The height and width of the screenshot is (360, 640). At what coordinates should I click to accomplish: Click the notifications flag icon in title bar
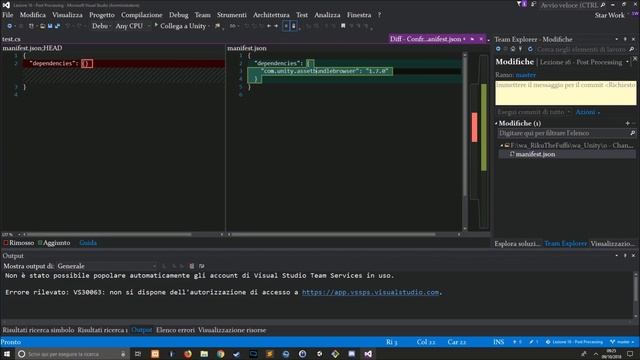coord(520,4)
